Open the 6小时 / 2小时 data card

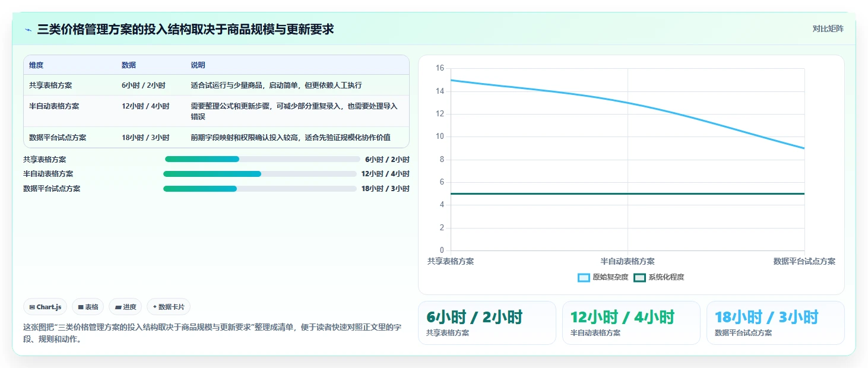pyautogui.click(x=487, y=323)
